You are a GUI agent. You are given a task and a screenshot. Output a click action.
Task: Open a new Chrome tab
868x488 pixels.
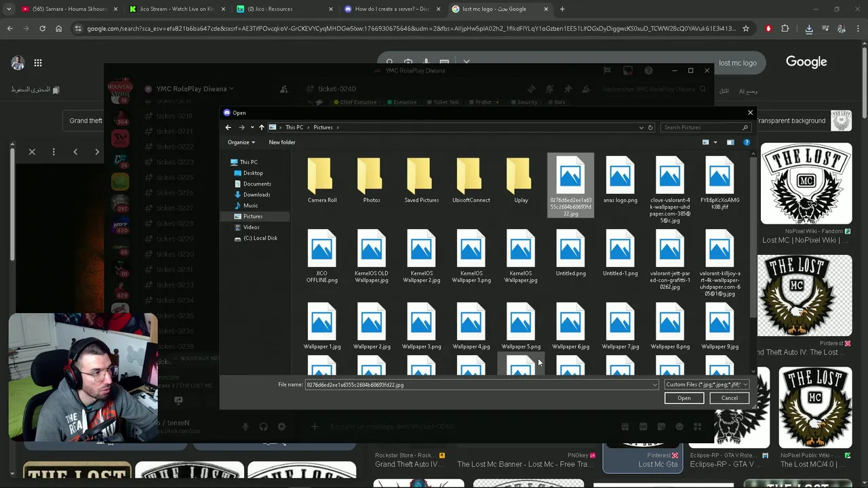tap(562, 9)
